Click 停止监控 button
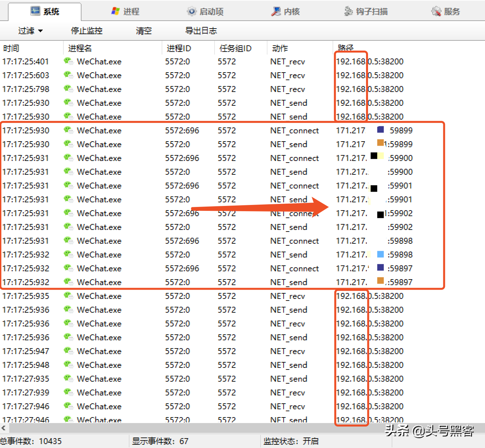Screen dimensions: 485x448 (87, 31)
